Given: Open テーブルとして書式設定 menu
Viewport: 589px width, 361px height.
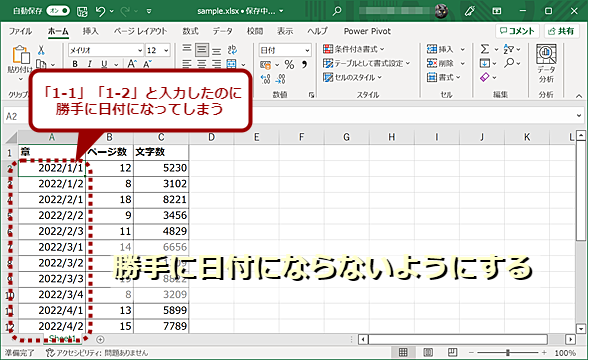Looking at the screenshot, I should click(x=366, y=63).
